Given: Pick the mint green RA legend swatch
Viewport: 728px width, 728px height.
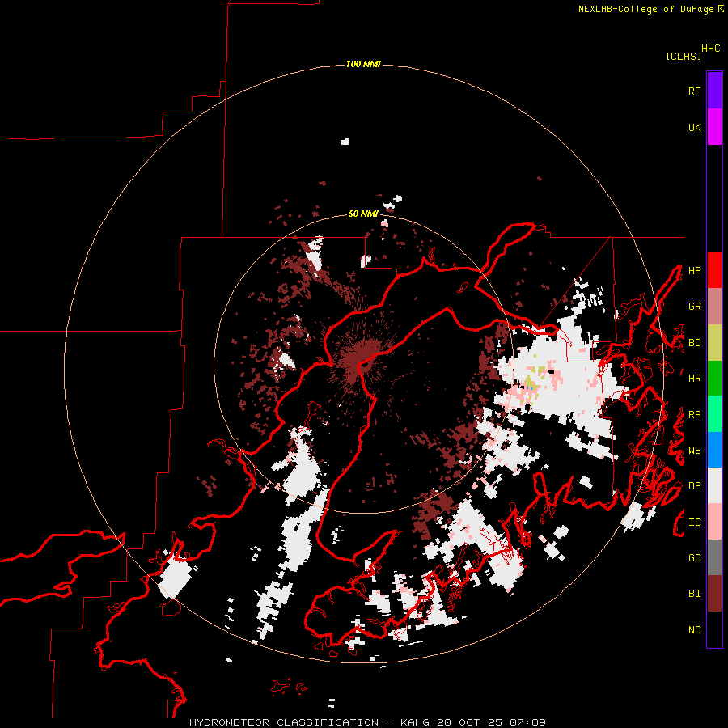Looking at the screenshot, I should [714, 414].
